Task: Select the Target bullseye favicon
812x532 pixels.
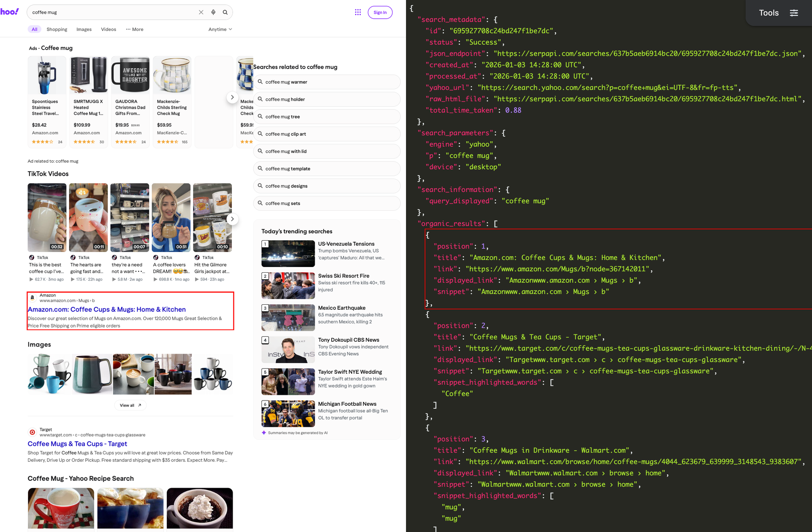Action: [32, 432]
